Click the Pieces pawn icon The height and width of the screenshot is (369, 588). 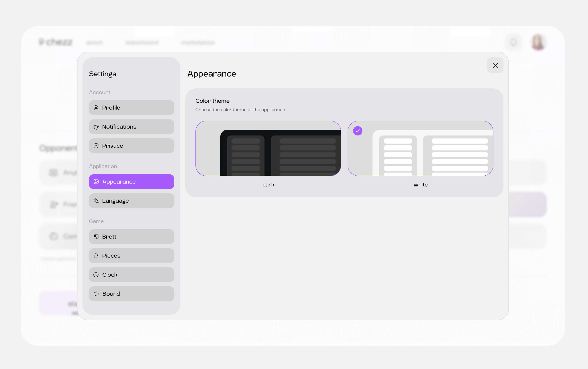(96, 256)
